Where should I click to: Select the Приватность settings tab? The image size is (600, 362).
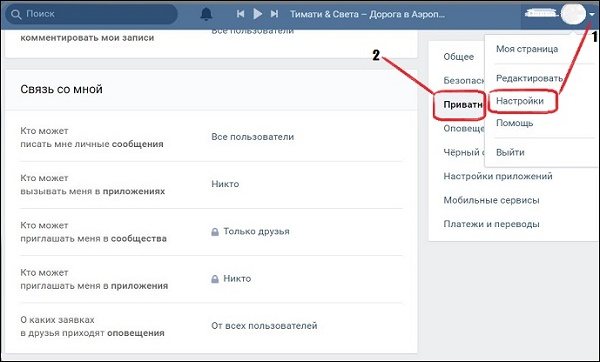(463, 104)
